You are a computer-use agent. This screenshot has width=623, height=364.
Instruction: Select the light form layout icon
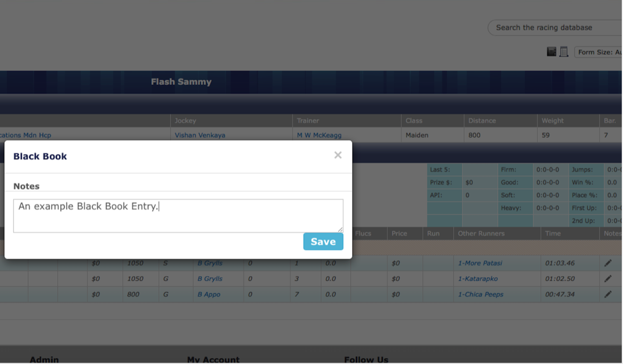click(564, 51)
